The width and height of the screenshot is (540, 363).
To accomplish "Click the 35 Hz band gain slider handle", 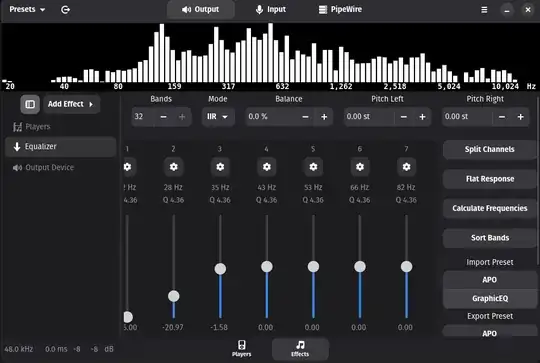I will coord(220,269).
